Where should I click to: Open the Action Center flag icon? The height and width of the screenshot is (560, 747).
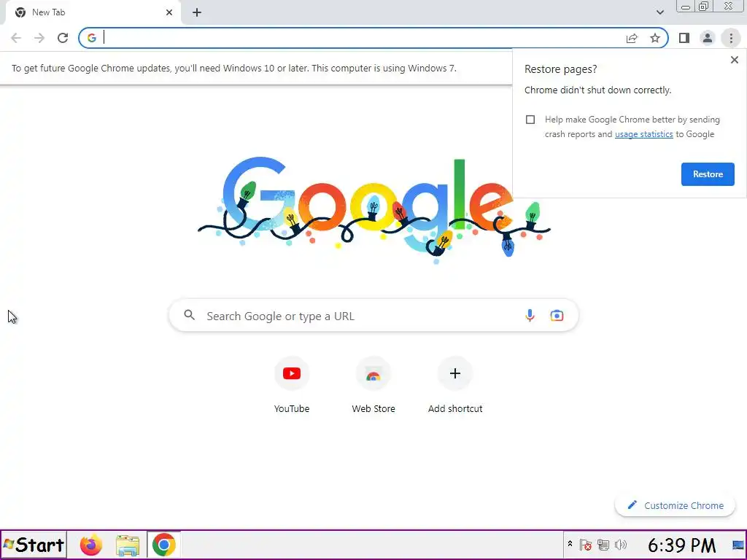(586, 545)
